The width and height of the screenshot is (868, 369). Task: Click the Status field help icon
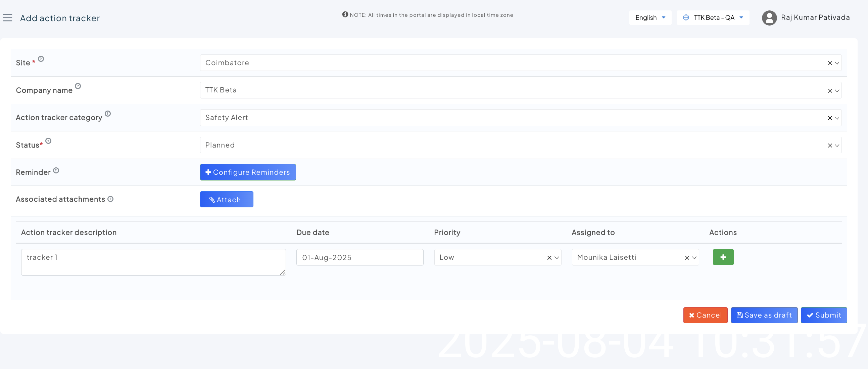point(49,141)
